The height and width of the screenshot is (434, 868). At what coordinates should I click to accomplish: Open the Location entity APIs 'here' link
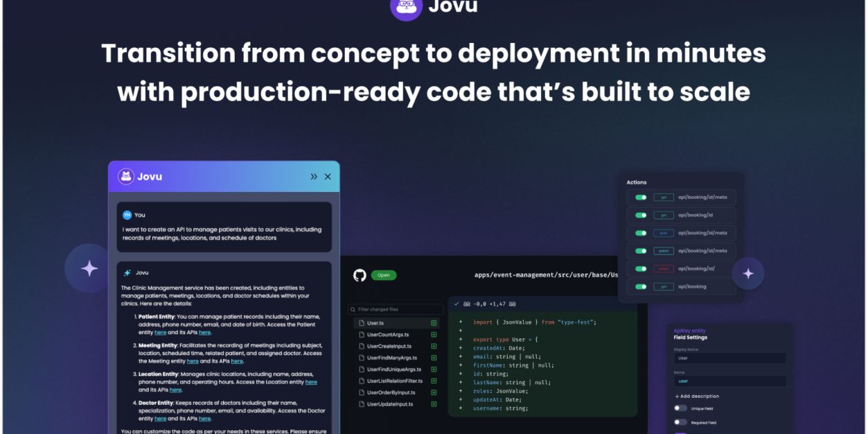pyautogui.click(x=176, y=390)
